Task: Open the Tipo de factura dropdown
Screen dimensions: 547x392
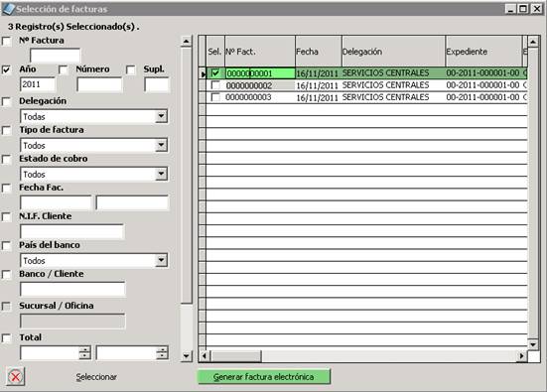Action: pyautogui.click(x=161, y=145)
